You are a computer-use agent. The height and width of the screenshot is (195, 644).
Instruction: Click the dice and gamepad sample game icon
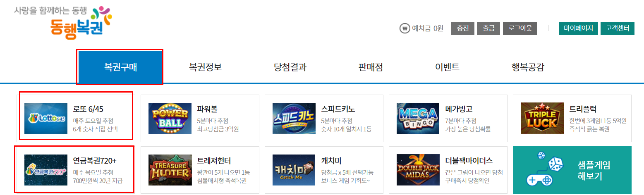(x=544, y=169)
